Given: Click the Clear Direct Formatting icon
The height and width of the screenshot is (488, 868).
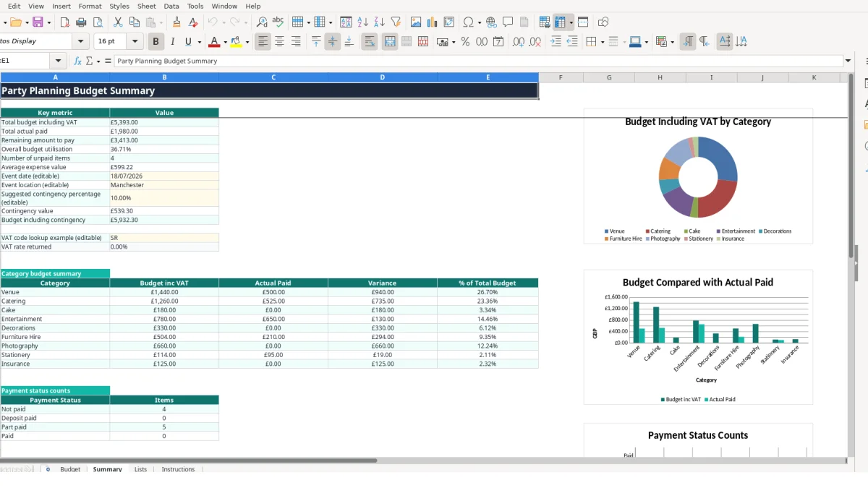Looking at the screenshot, I should [193, 22].
